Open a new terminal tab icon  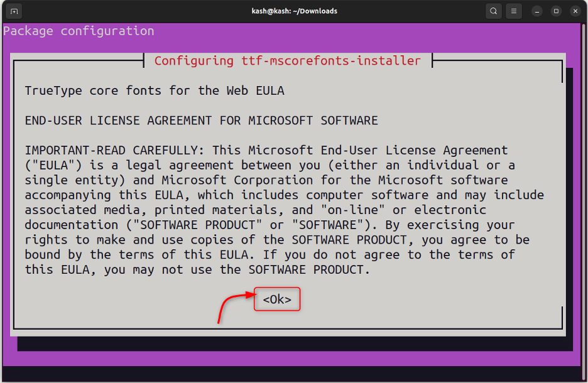click(14, 11)
